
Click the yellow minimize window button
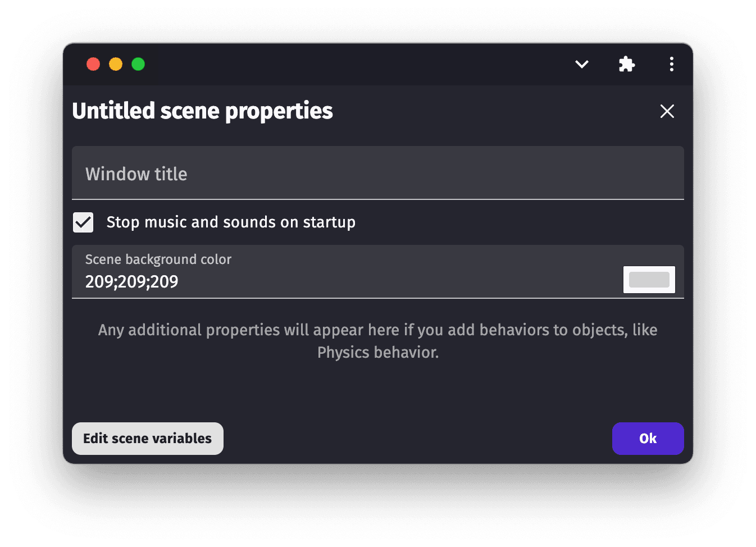(116, 64)
